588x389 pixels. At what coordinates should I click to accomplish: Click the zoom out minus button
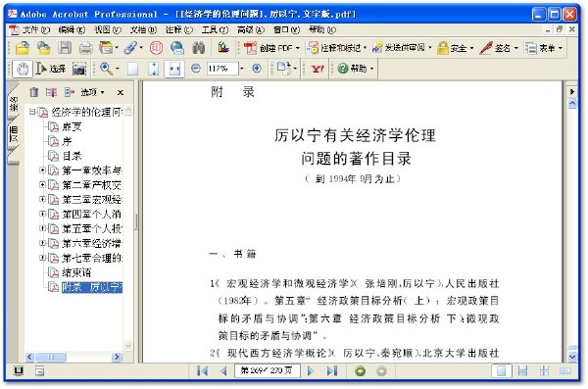[x=196, y=69]
